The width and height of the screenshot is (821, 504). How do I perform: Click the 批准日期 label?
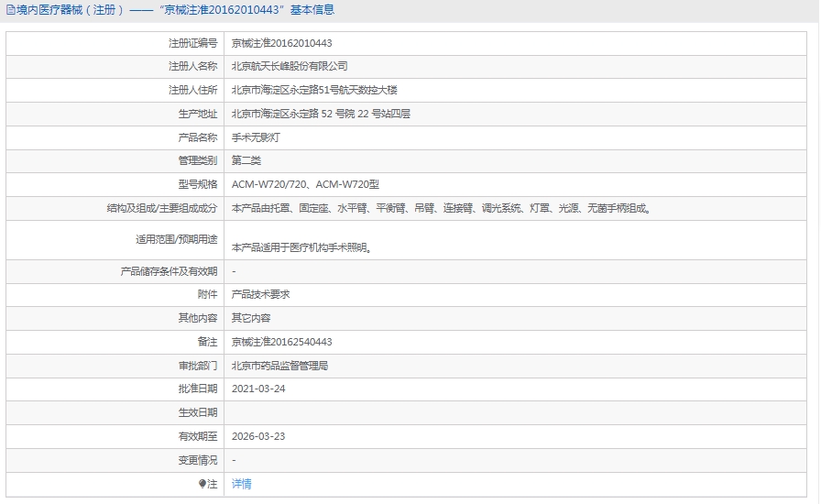[x=197, y=389]
